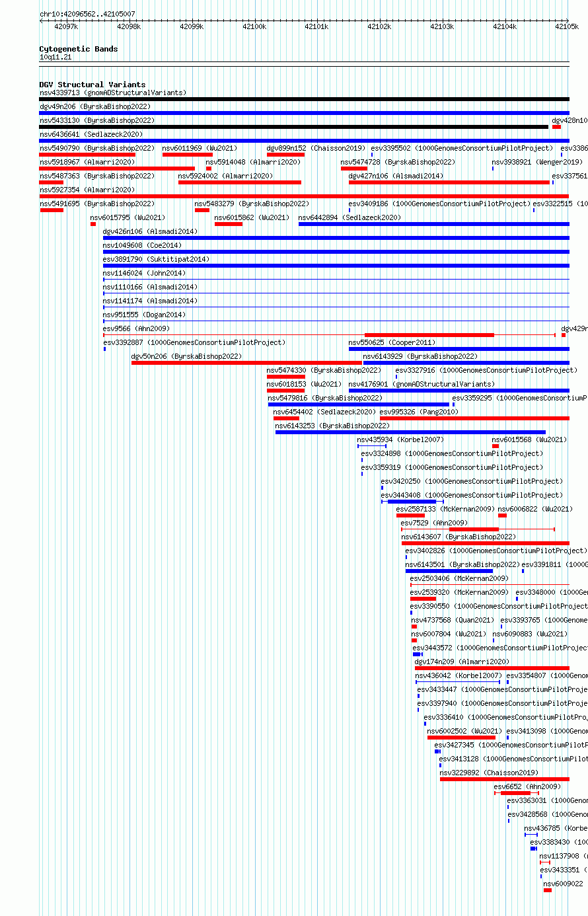Click the nsv5927354 (Almarri2020) red bar

pyautogui.click(x=304, y=196)
